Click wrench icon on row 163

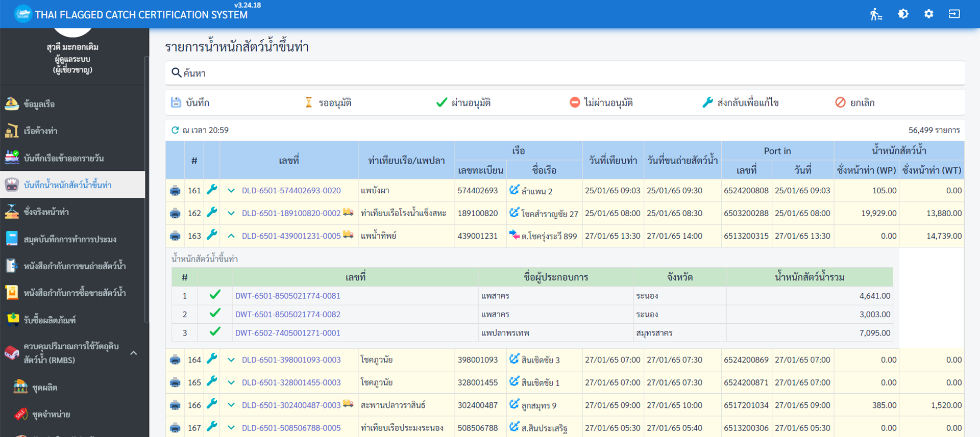click(x=212, y=235)
